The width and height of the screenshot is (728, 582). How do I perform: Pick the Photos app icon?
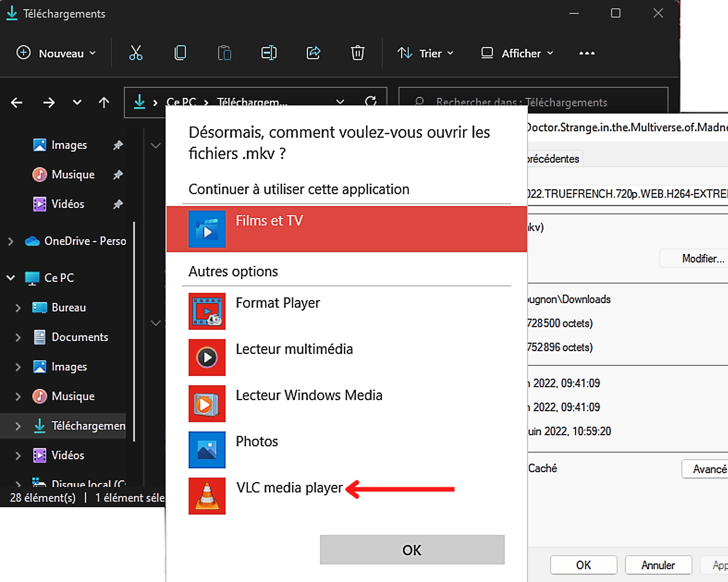(x=207, y=450)
